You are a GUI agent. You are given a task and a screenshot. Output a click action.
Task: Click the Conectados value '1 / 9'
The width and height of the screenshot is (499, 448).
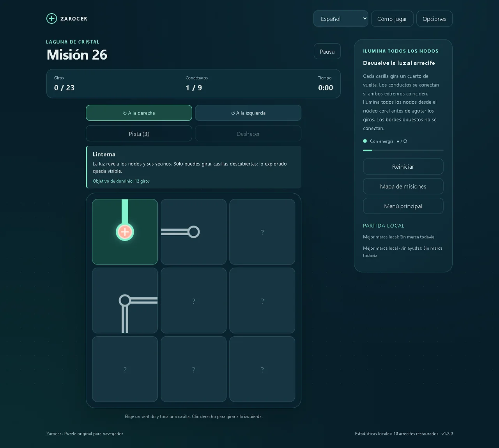click(194, 88)
